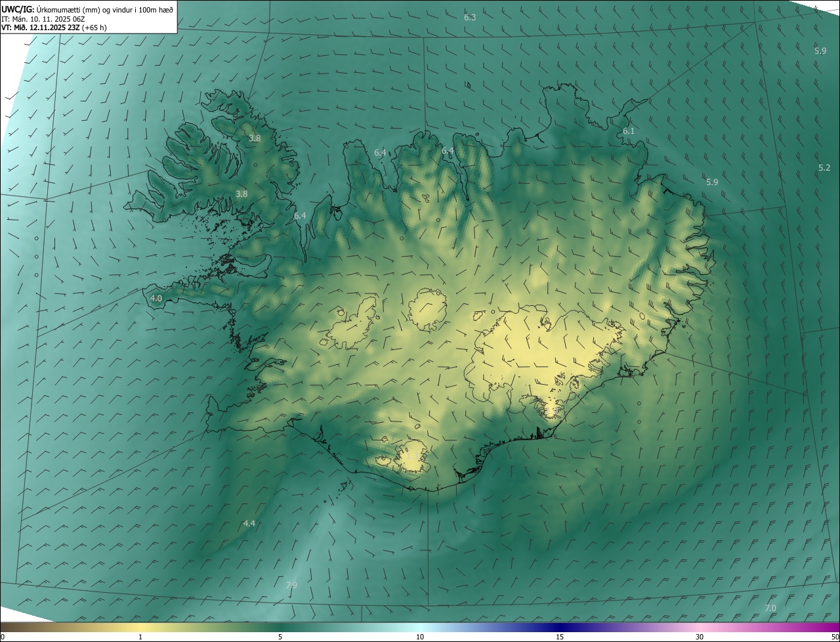Click the '4.4' value label on the map

[249, 523]
